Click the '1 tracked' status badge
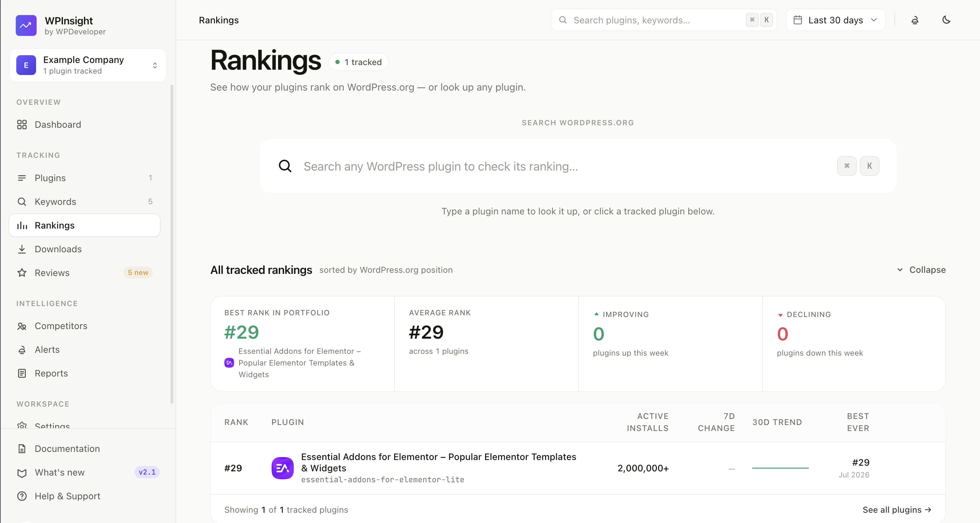The image size is (980, 523). pos(358,62)
